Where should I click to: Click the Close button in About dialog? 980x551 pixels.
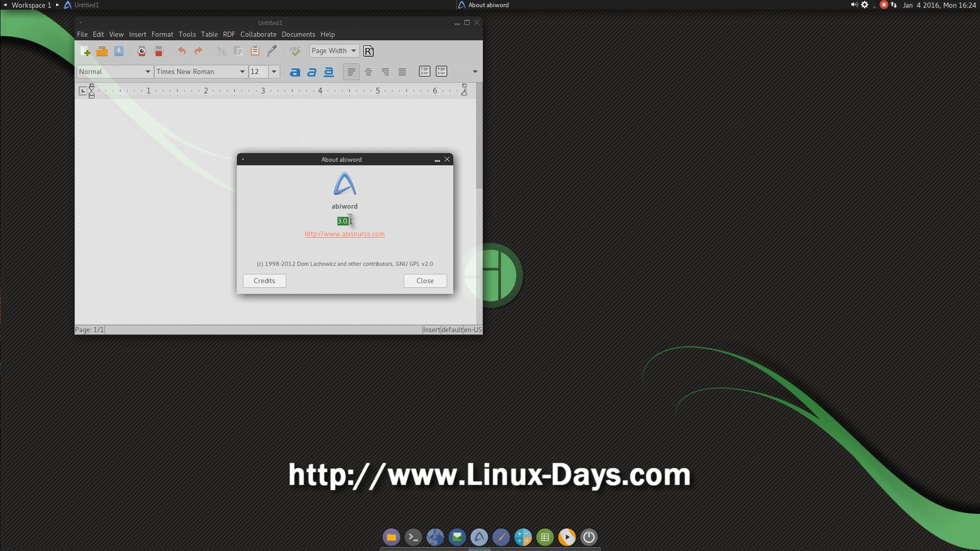(x=425, y=281)
